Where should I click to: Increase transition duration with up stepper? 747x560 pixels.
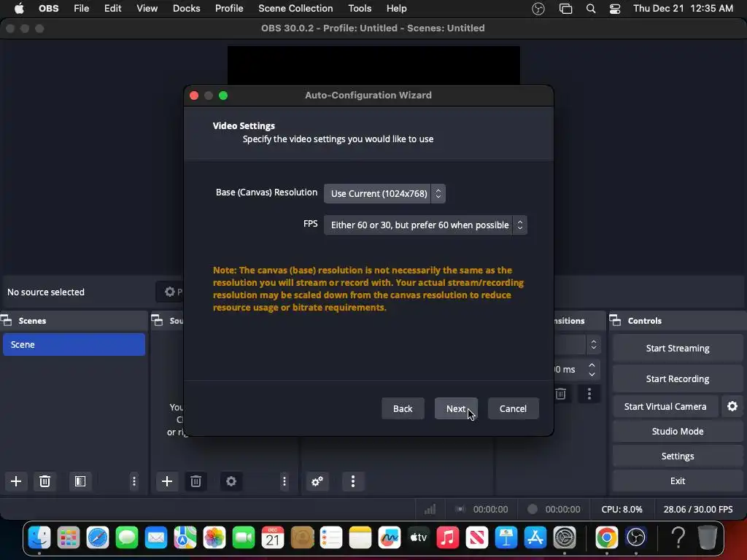point(592,365)
